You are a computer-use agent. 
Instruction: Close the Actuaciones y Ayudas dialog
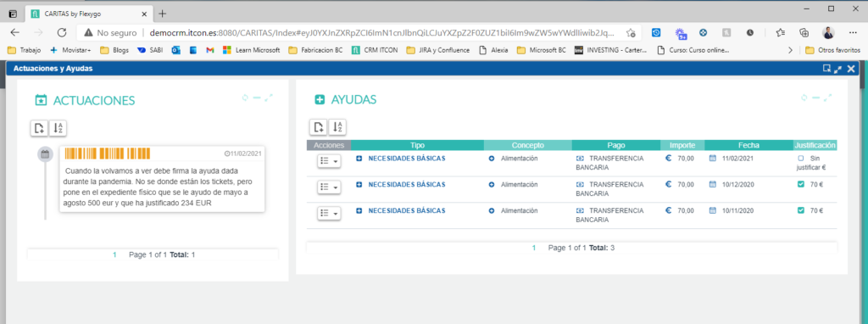pyautogui.click(x=851, y=69)
